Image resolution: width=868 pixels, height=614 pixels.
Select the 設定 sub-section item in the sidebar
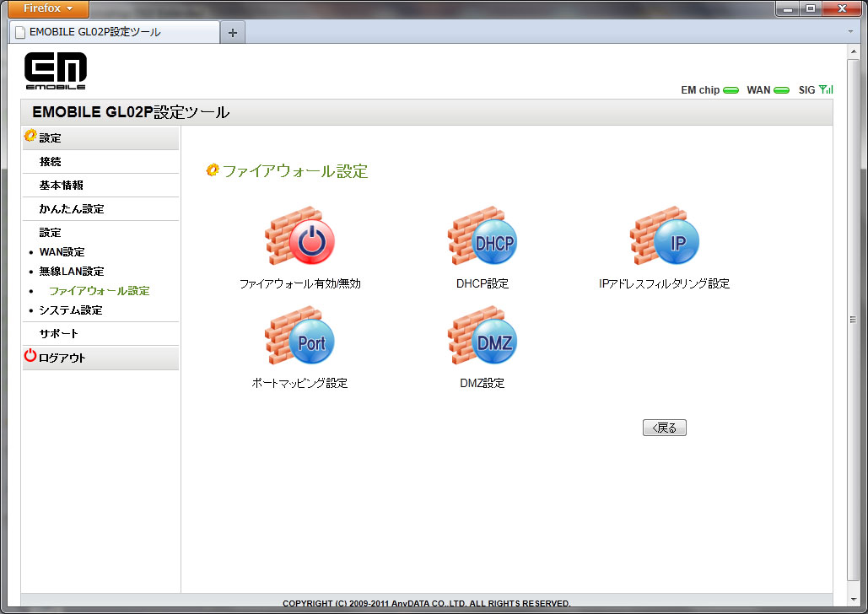coord(50,233)
